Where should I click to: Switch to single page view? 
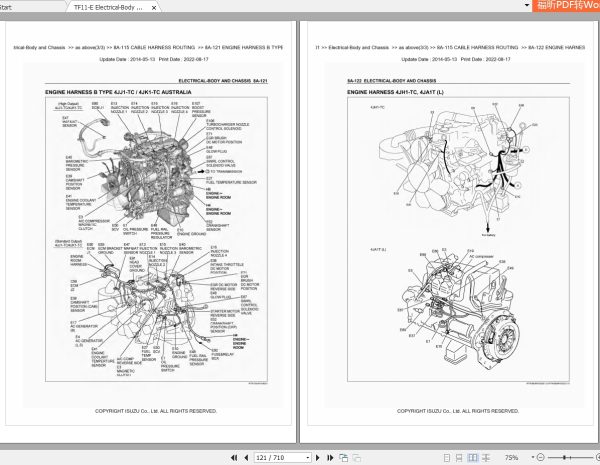point(447,457)
